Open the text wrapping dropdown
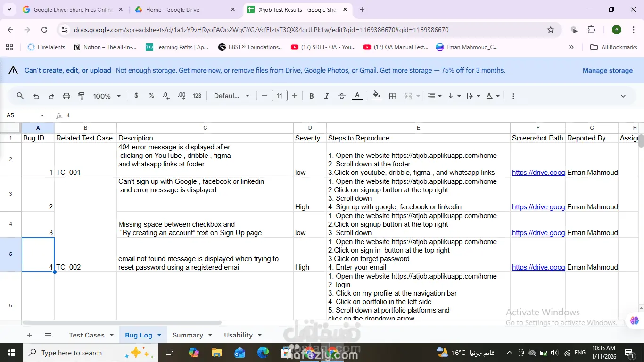This screenshot has width=644, height=362. (x=473, y=96)
